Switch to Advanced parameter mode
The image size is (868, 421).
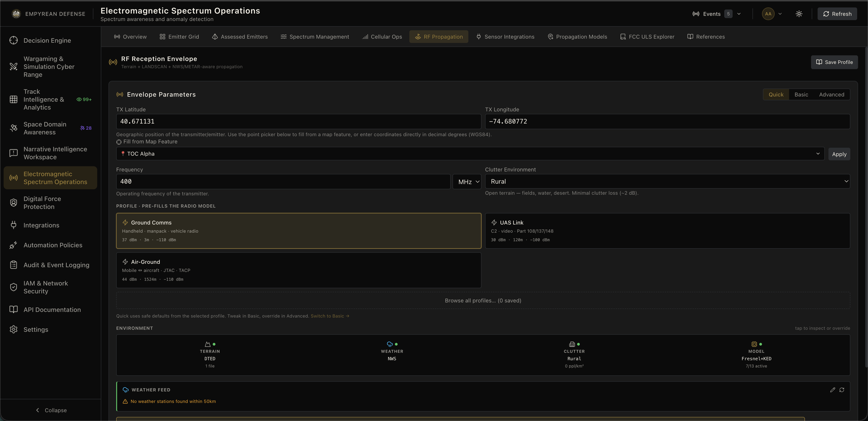tap(832, 95)
